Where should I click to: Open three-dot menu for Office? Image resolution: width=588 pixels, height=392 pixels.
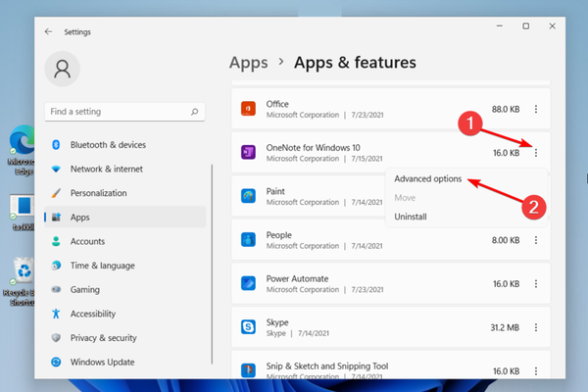tap(535, 108)
